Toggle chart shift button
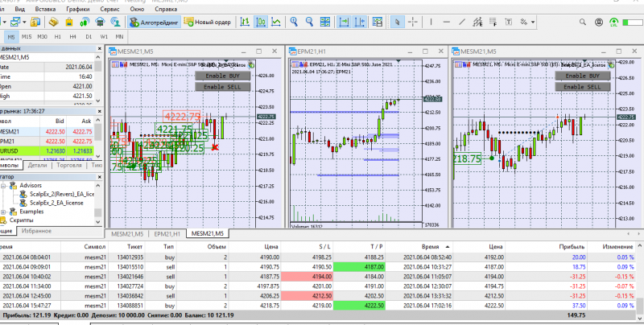This screenshot has height=325, width=644. (360, 22)
